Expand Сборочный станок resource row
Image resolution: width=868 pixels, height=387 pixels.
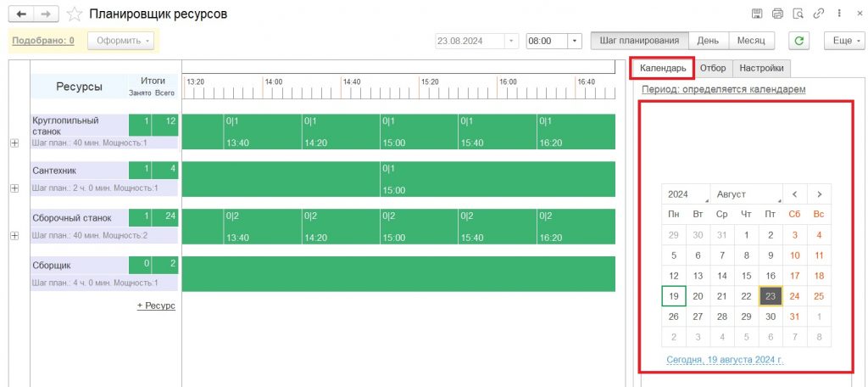(15, 236)
